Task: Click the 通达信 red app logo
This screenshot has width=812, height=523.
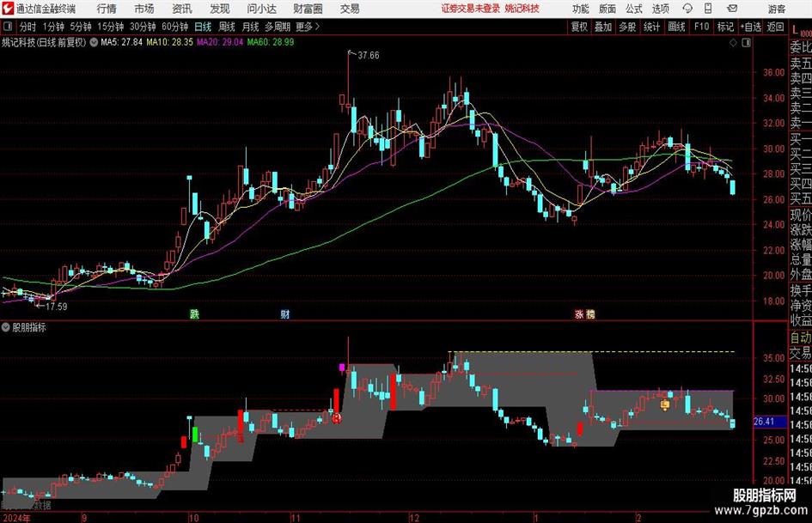Action: point(7,9)
